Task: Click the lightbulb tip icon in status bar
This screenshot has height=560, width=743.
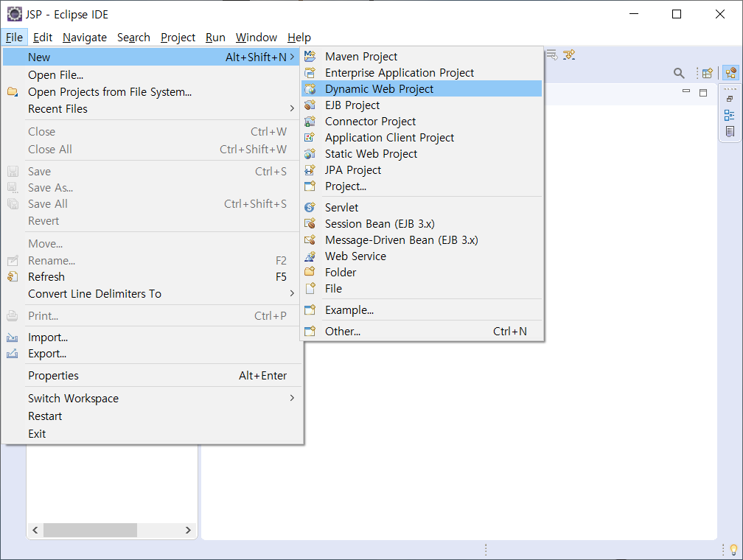Action: pos(733,550)
